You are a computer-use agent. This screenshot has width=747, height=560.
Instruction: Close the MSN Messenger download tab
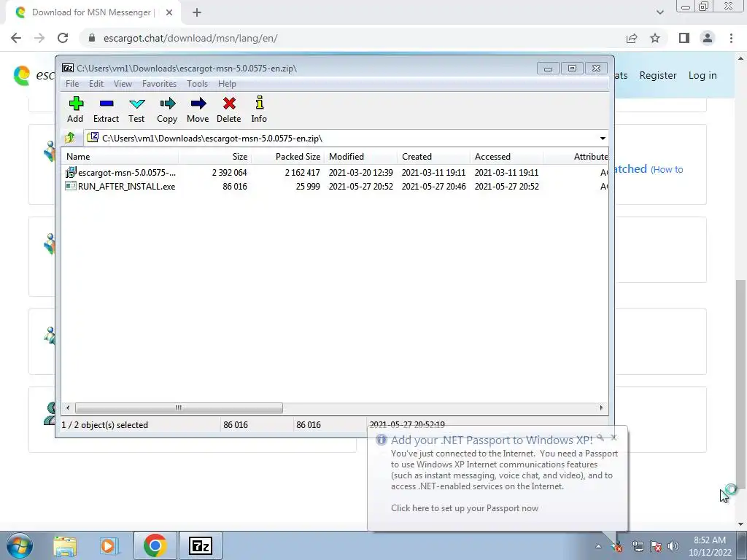pyautogui.click(x=169, y=12)
